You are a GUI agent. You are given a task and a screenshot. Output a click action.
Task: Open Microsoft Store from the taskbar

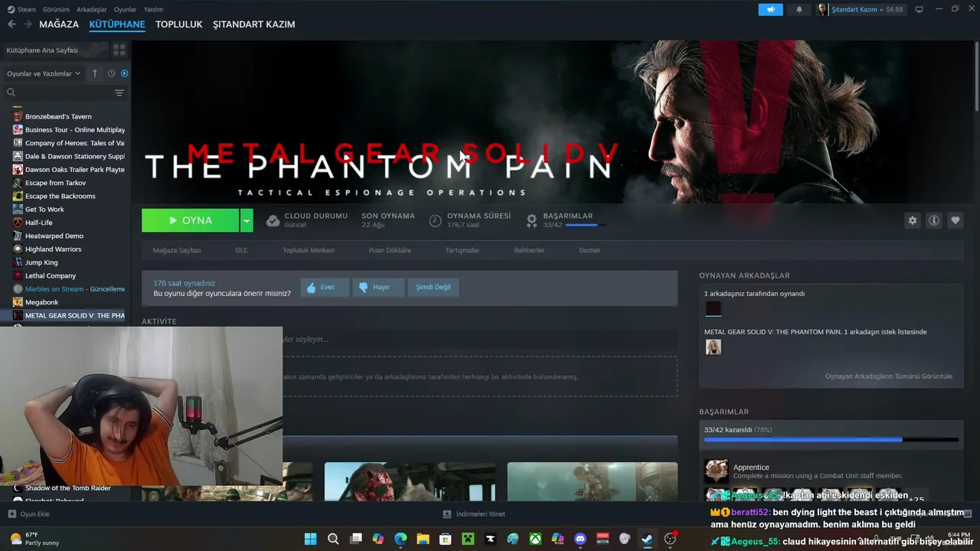tap(446, 539)
